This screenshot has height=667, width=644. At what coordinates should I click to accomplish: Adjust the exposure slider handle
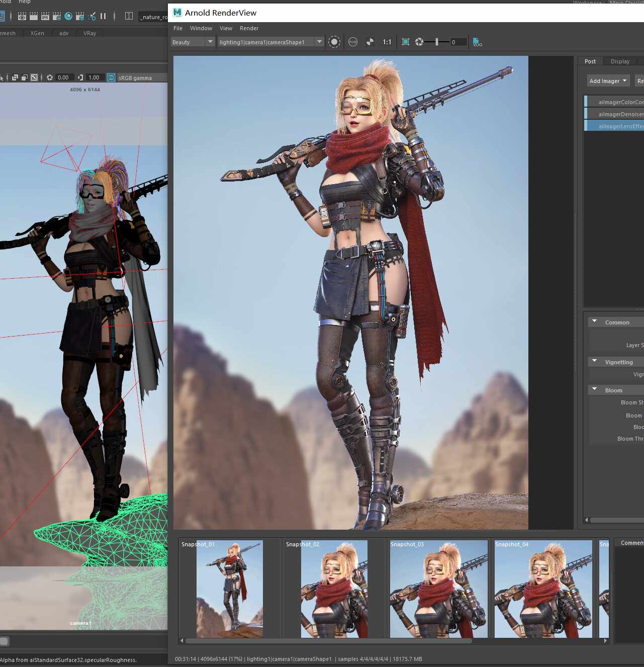pos(436,42)
